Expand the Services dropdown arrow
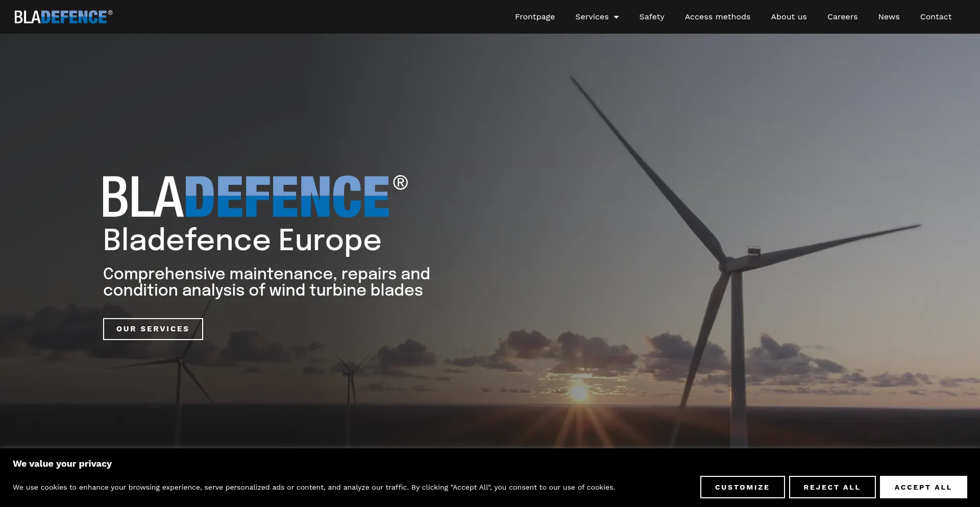The height and width of the screenshot is (507, 980). click(616, 17)
